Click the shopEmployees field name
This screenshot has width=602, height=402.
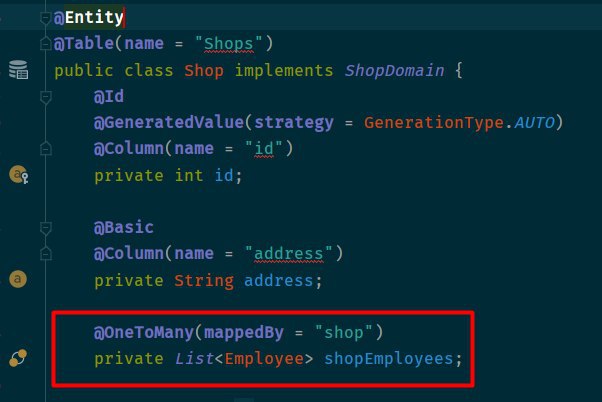point(389,359)
